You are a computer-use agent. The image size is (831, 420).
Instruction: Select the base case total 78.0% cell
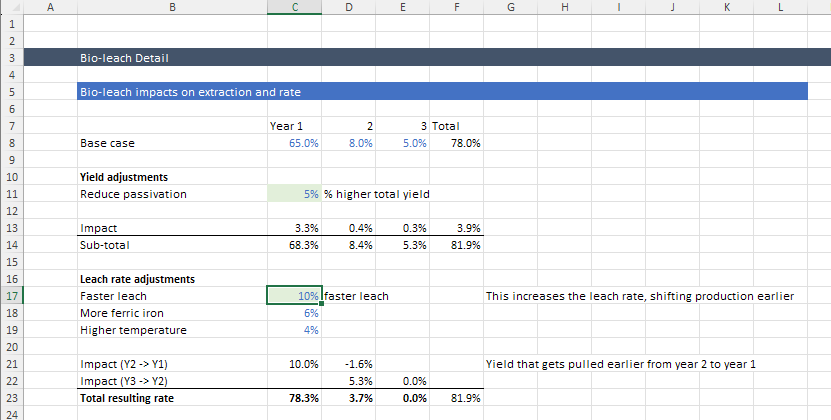click(457, 143)
